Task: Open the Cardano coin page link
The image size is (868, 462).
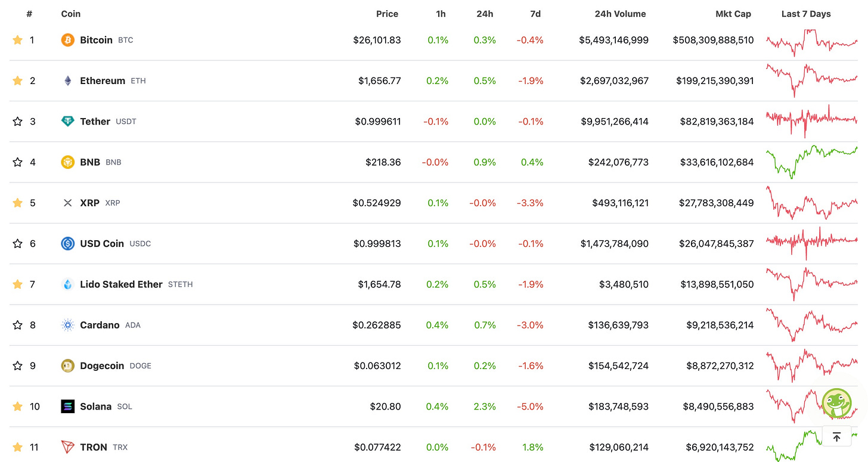Action: point(100,325)
